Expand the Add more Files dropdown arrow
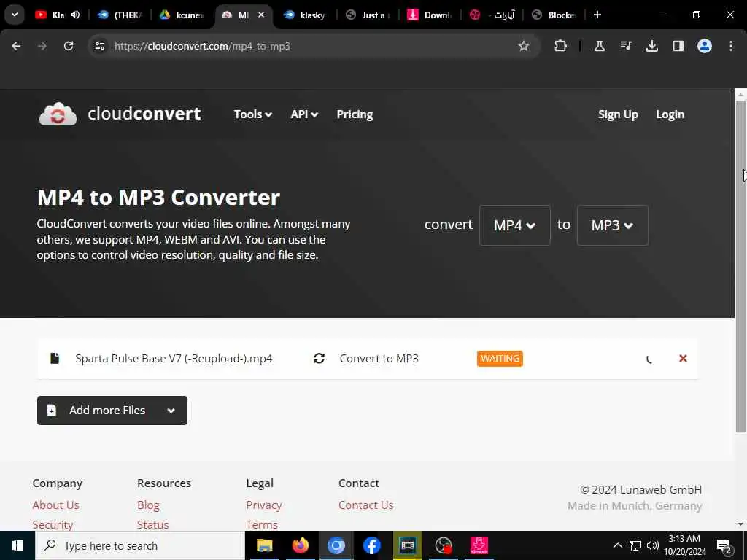 171,411
